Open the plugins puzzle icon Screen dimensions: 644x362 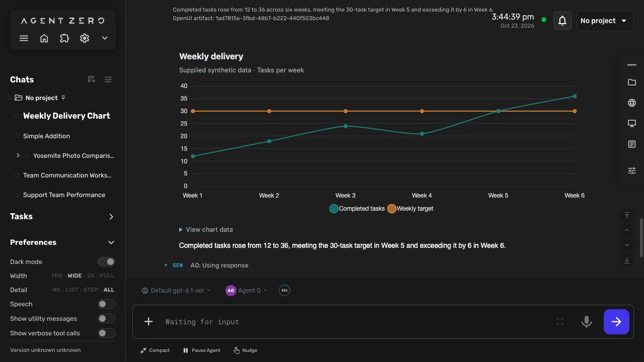[64, 38]
